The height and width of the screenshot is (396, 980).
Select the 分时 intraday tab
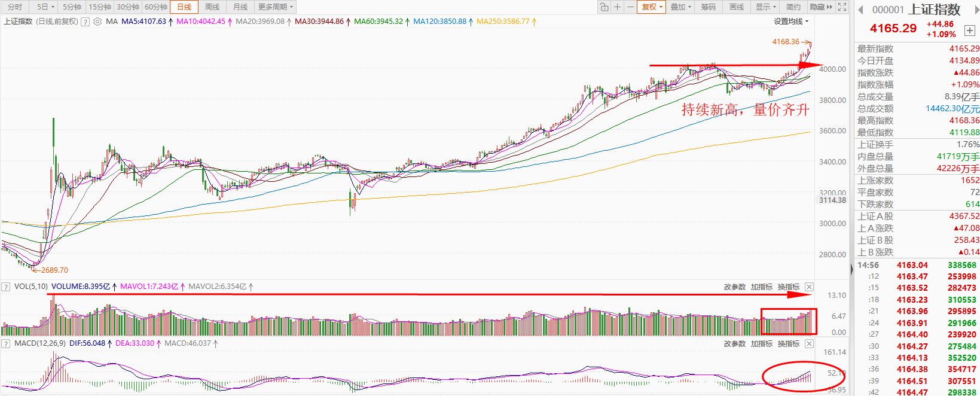click(15, 7)
